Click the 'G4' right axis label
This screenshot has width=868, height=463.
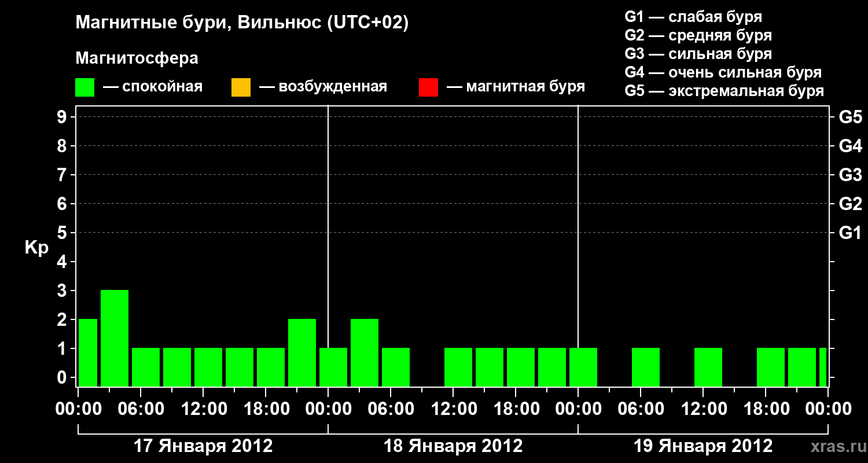click(x=850, y=146)
